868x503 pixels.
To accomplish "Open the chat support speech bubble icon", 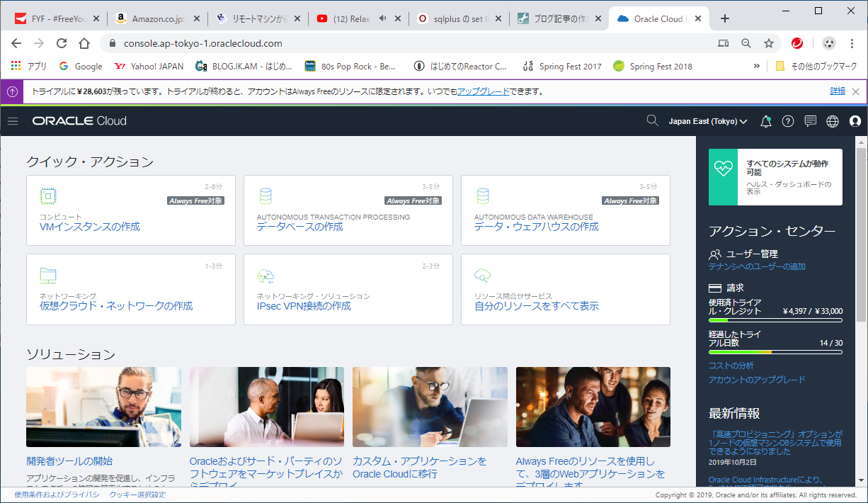I will tap(811, 121).
